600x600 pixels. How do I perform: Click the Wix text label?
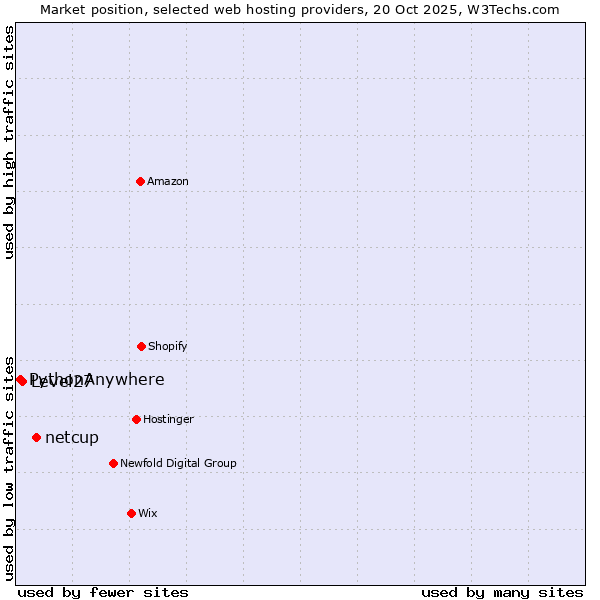pyautogui.click(x=148, y=513)
